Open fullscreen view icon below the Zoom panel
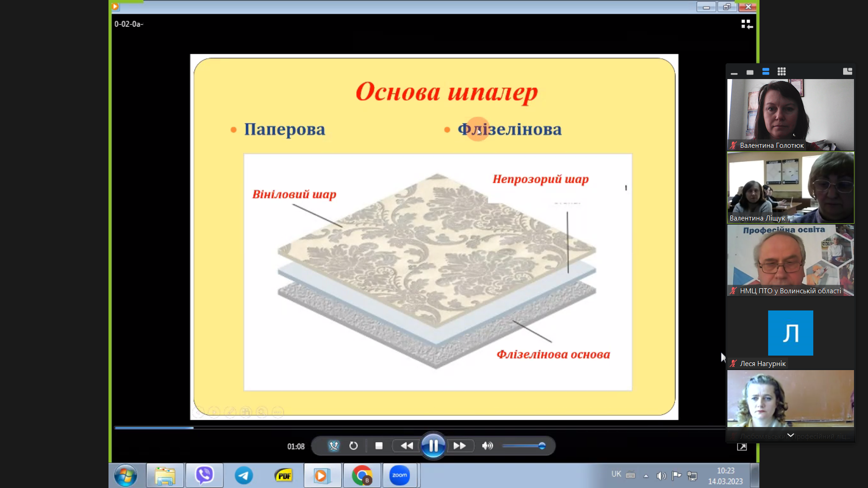Image resolution: width=868 pixels, height=488 pixels. click(742, 447)
